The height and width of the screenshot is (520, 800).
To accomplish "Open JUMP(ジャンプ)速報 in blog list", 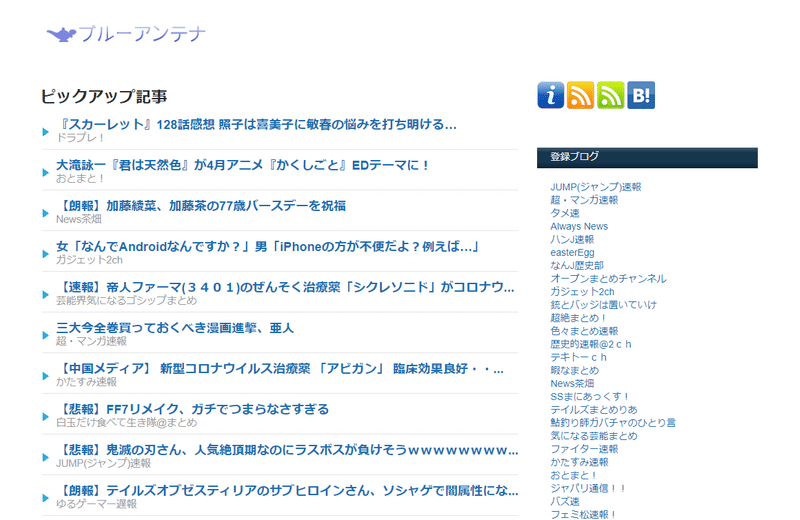I will 595,187.
